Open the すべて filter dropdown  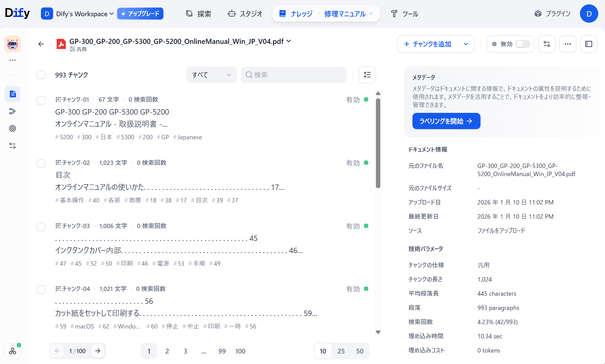coord(211,75)
